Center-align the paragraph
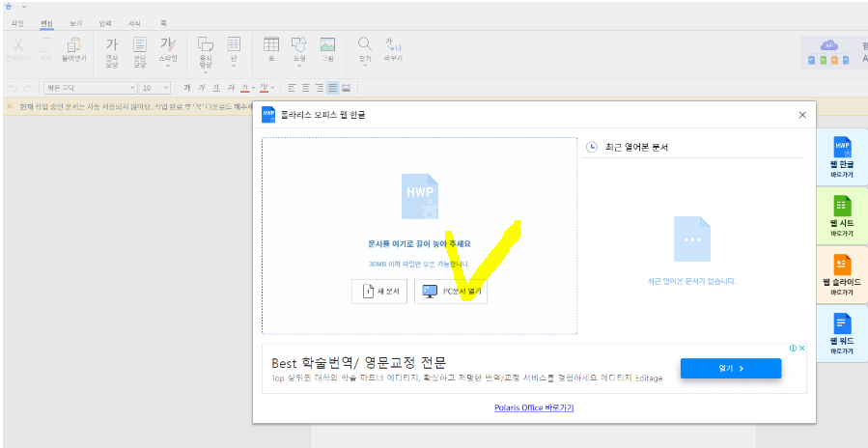The image size is (868, 448). (x=305, y=88)
